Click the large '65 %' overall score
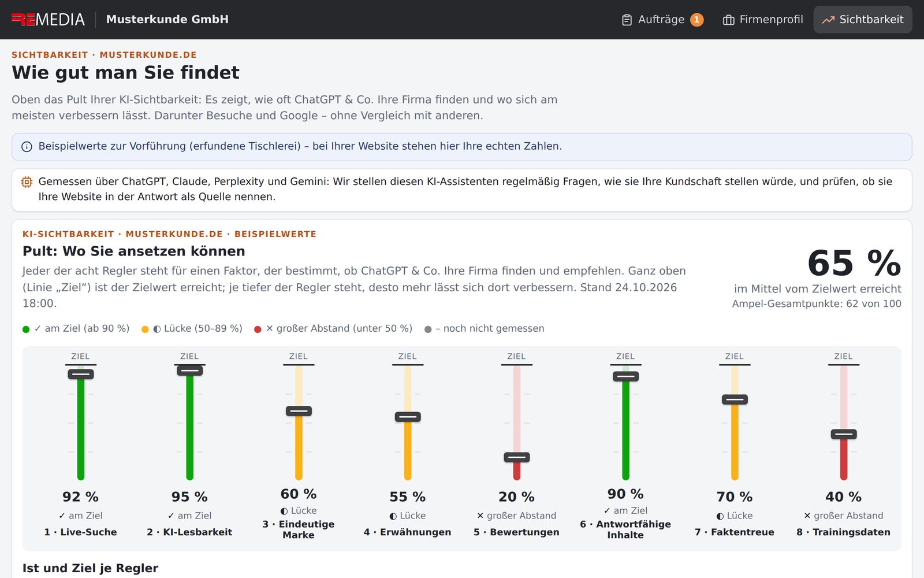 point(854,264)
